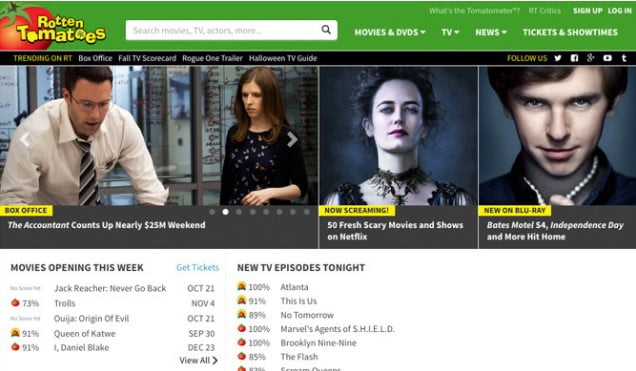
Task: Open The Flash TV entry
Action: [299, 357]
